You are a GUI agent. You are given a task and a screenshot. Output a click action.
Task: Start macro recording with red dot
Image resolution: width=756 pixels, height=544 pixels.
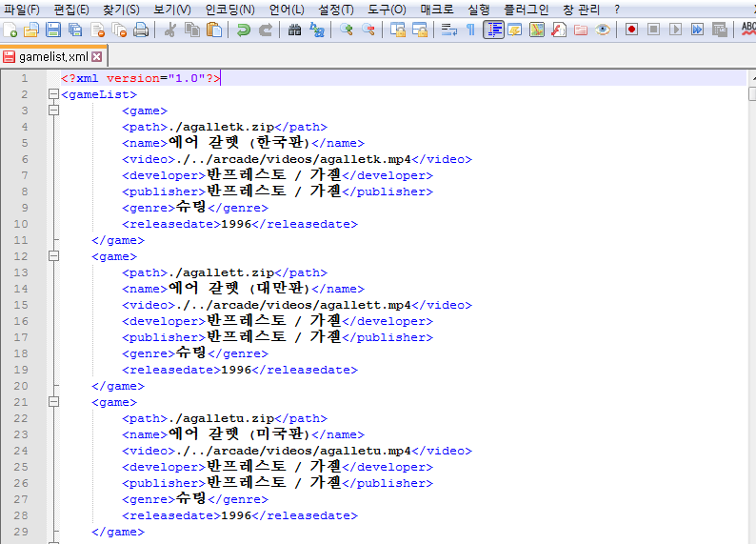click(631, 30)
